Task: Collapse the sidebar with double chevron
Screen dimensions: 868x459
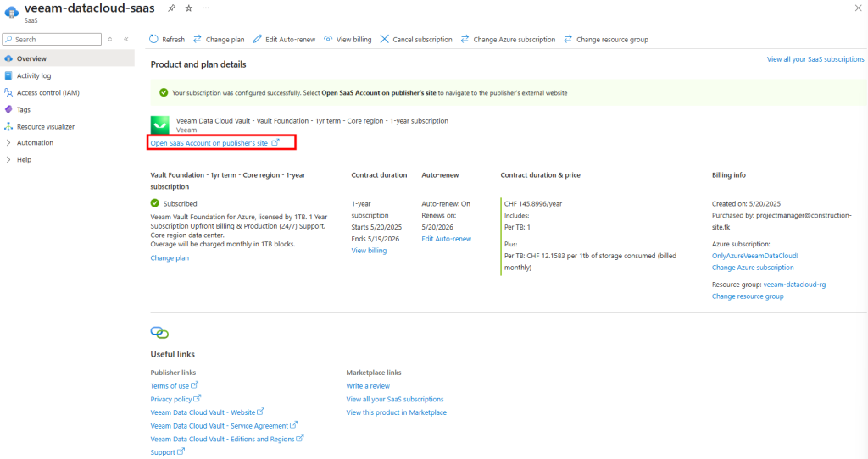Action: click(x=126, y=39)
